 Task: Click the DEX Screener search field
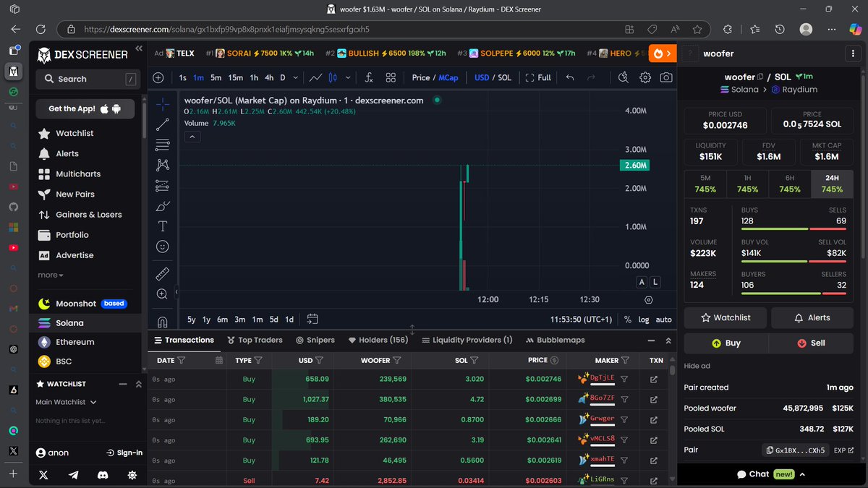88,79
